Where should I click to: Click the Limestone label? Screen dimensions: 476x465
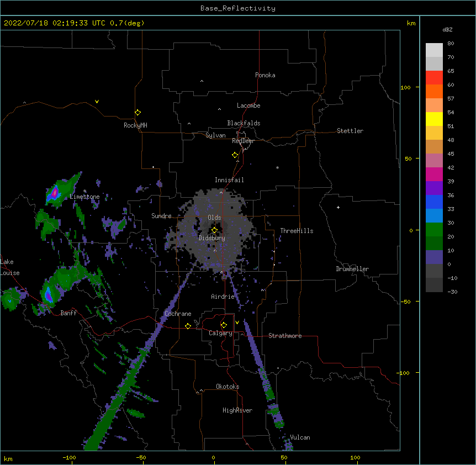click(x=84, y=197)
